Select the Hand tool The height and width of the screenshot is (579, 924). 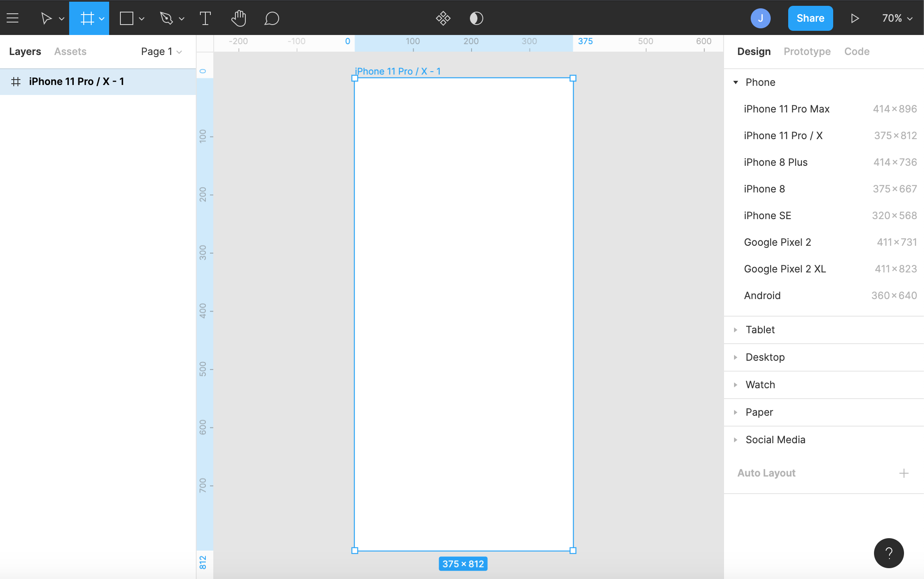click(x=239, y=18)
